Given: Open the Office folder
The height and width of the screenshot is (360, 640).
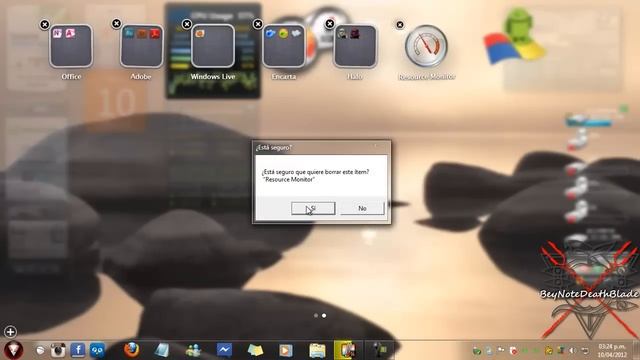Looking at the screenshot, I should coord(71,46).
